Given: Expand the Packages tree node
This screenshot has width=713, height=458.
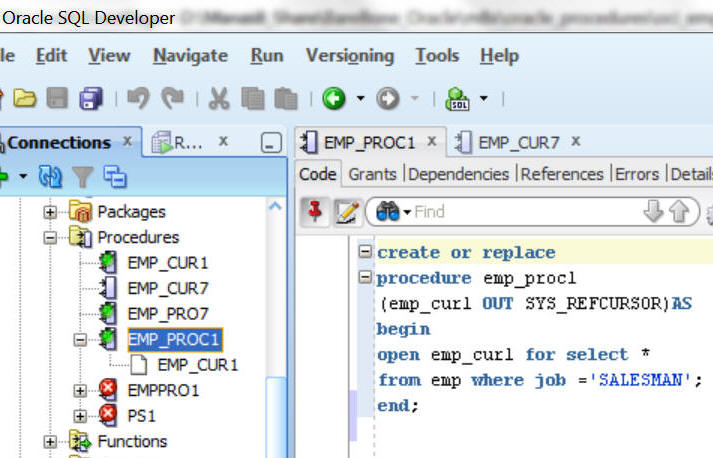Looking at the screenshot, I should [50, 212].
